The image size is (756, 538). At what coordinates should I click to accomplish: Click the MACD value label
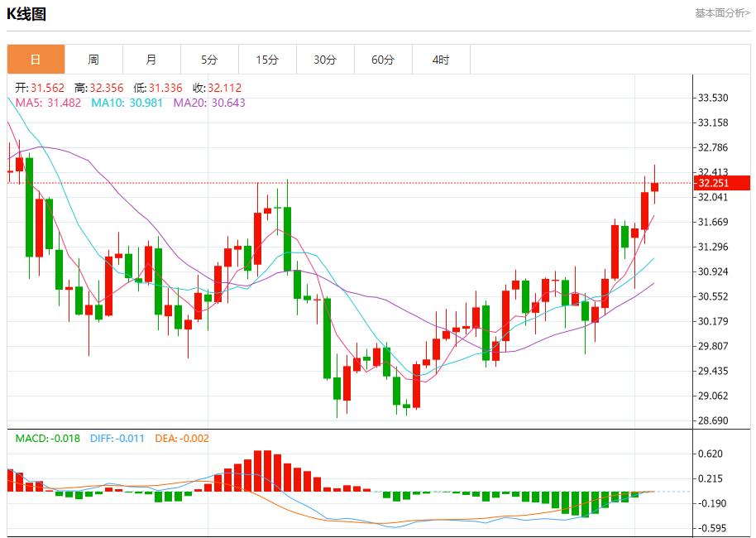[47, 438]
